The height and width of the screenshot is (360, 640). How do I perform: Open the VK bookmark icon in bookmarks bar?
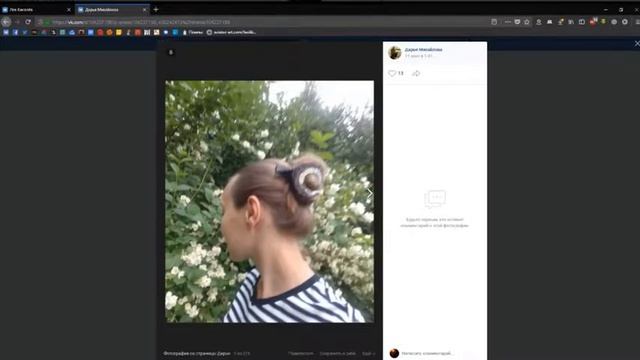pos(6,32)
